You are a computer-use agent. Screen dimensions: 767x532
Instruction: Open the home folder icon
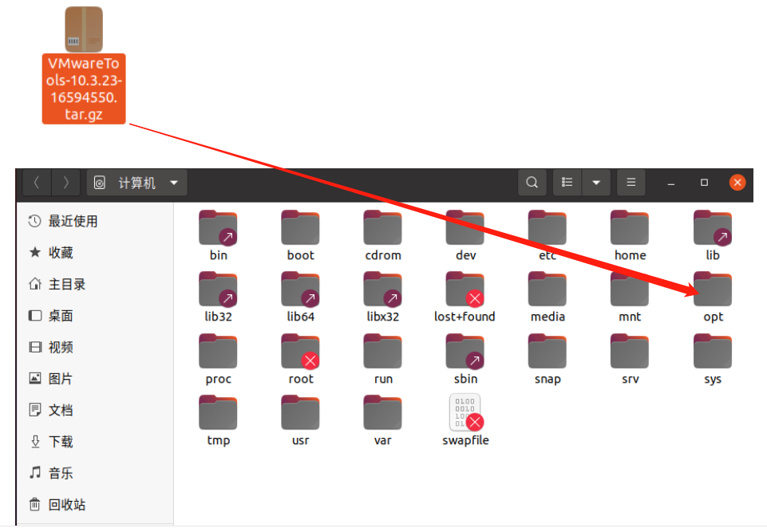[630, 228]
